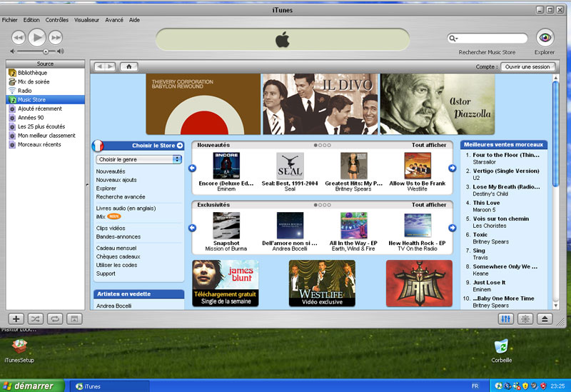The width and height of the screenshot is (571, 392).
Task: Open Livres audio (en anglais) link
Action: coord(126,208)
